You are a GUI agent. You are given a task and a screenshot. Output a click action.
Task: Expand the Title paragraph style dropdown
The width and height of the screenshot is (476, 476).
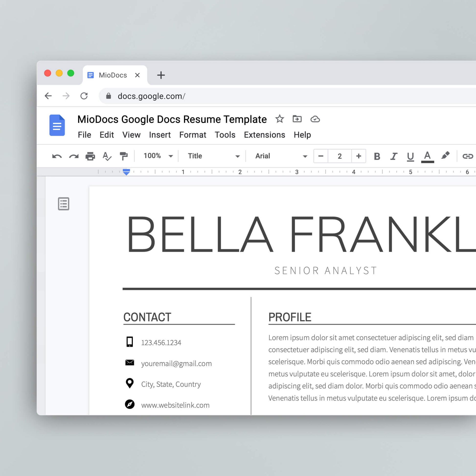213,156
